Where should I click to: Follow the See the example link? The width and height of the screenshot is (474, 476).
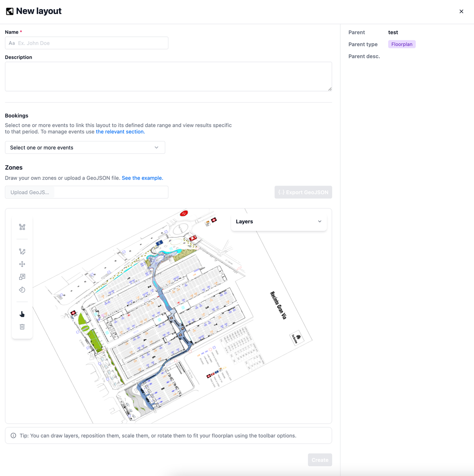click(142, 178)
